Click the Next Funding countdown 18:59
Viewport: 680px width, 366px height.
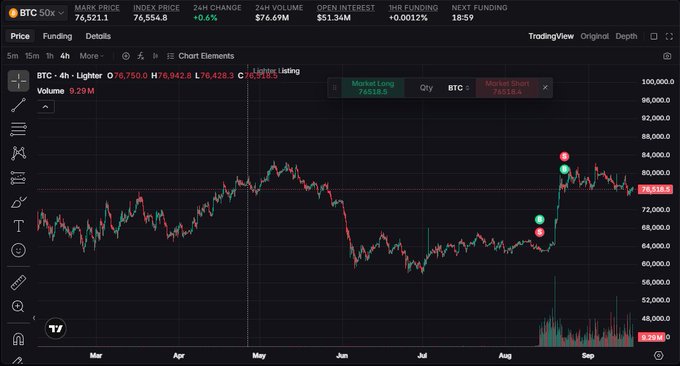click(x=463, y=18)
